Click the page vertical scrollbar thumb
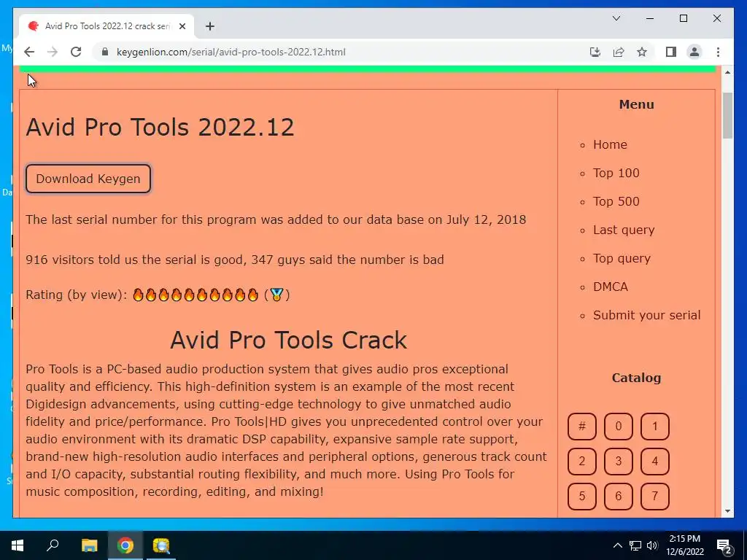This screenshot has height=560, width=747. click(x=727, y=116)
